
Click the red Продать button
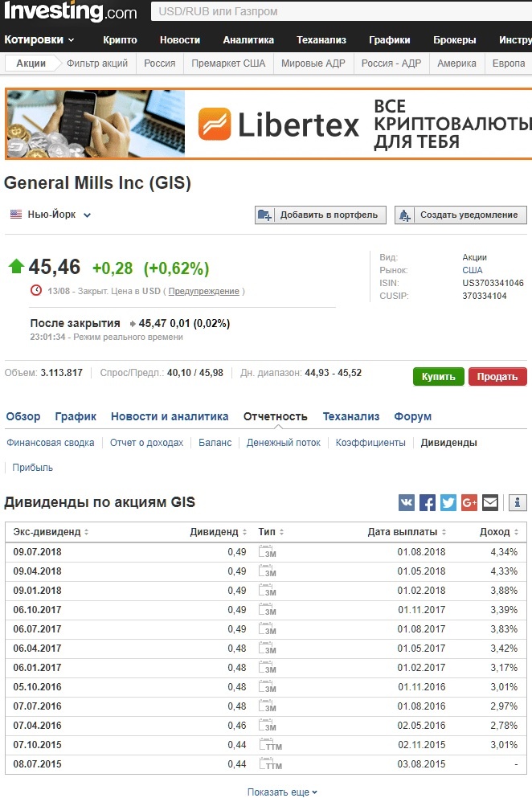pos(497,377)
